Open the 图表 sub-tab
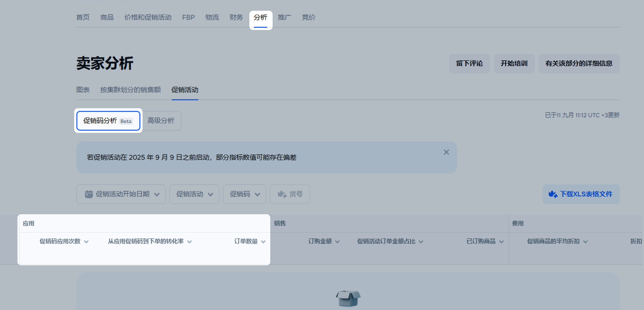644x310 pixels. [x=83, y=90]
